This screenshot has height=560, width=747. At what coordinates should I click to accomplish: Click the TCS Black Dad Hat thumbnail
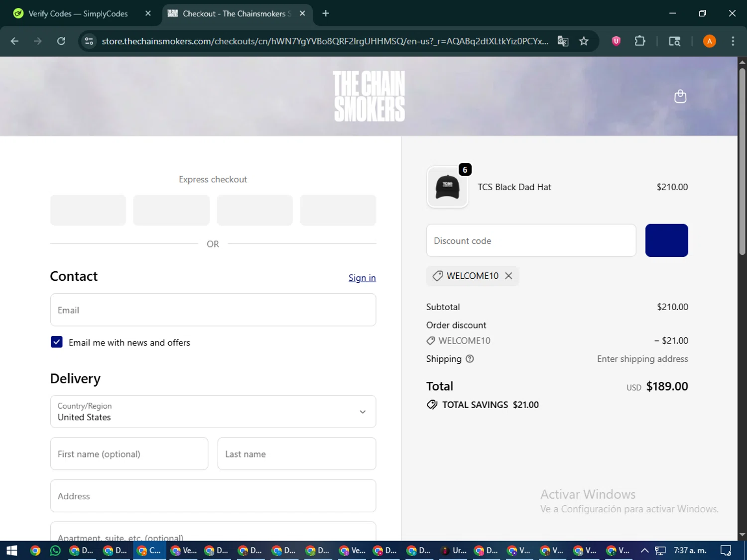coord(447,187)
